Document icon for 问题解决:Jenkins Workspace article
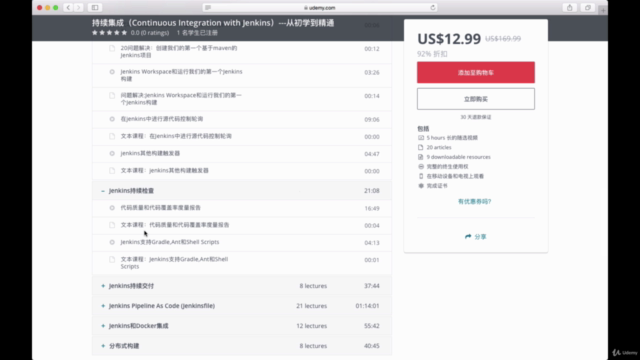The height and width of the screenshot is (360, 640). [112, 96]
